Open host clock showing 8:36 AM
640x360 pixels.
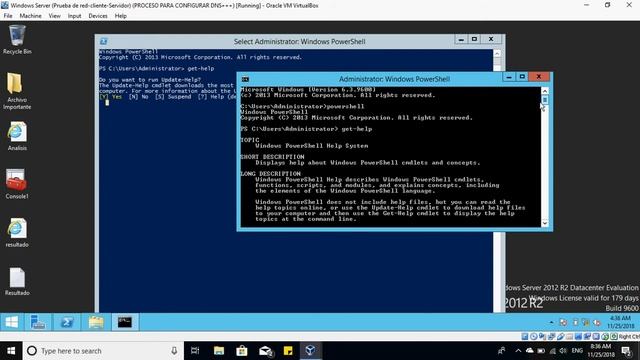601,351
